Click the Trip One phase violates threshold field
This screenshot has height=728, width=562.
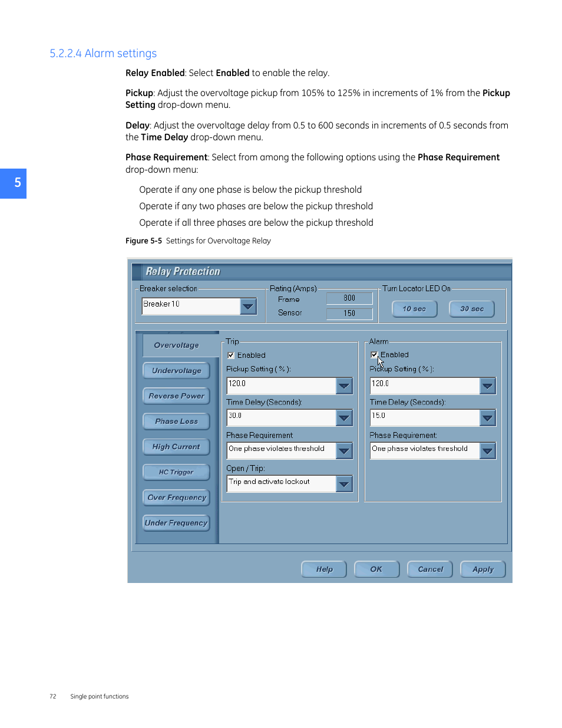click(x=282, y=451)
